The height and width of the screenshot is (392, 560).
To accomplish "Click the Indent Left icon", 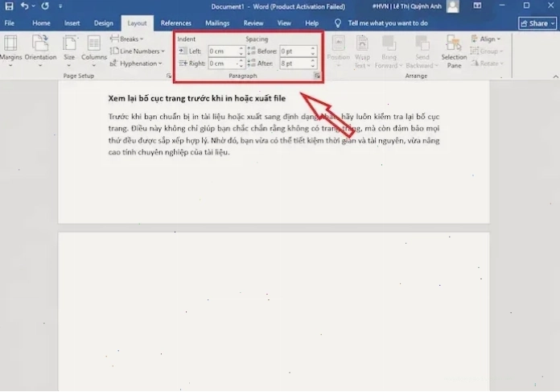I will tap(183, 51).
